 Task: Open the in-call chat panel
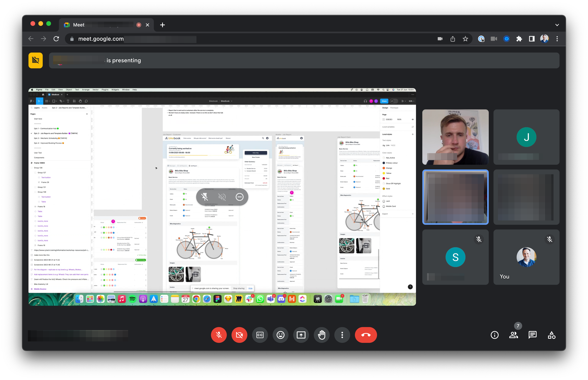[x=532, y=335]
